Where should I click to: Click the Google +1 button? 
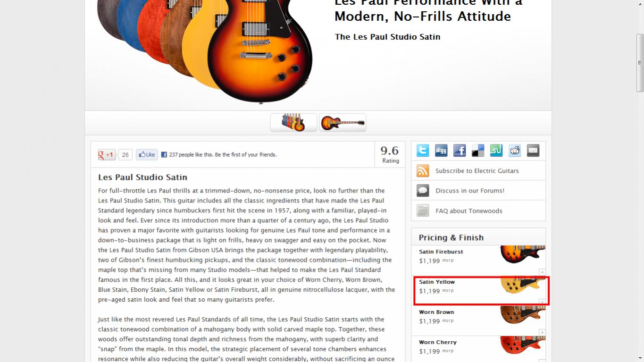107,155
